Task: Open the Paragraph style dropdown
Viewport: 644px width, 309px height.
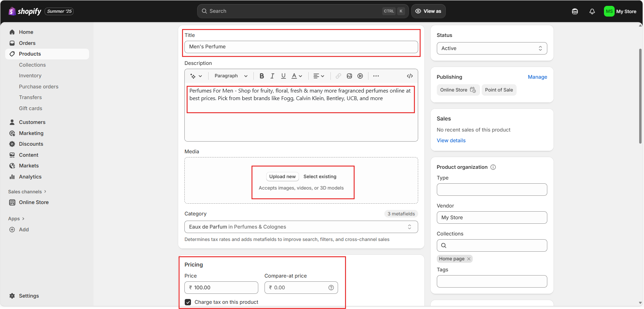Action: 231,76
